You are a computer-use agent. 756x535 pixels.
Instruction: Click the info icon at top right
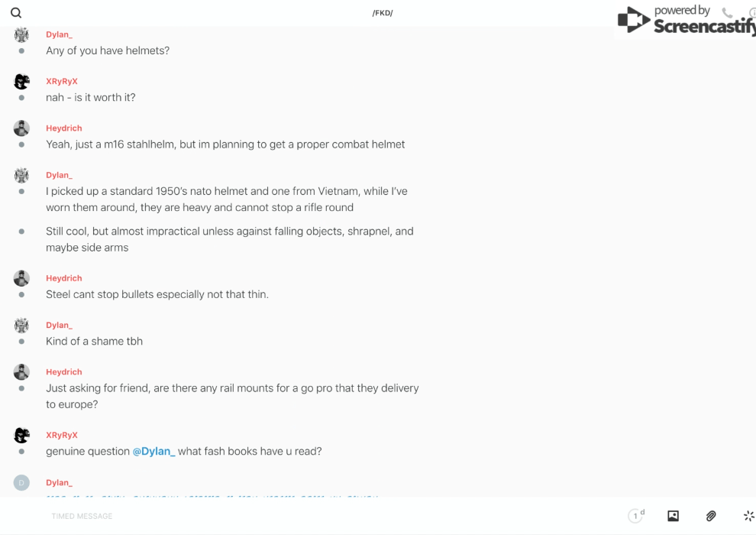click(x=752, y=13)
